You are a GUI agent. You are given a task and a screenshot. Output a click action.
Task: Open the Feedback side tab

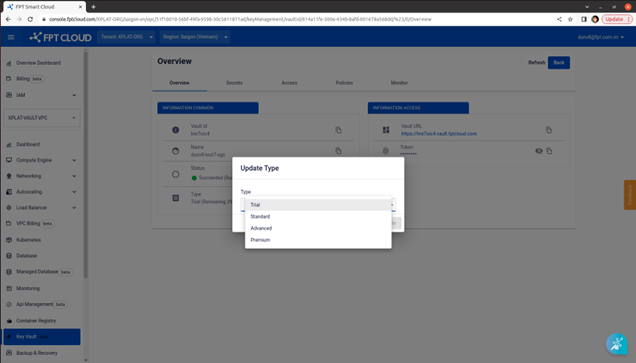(630, 195)
